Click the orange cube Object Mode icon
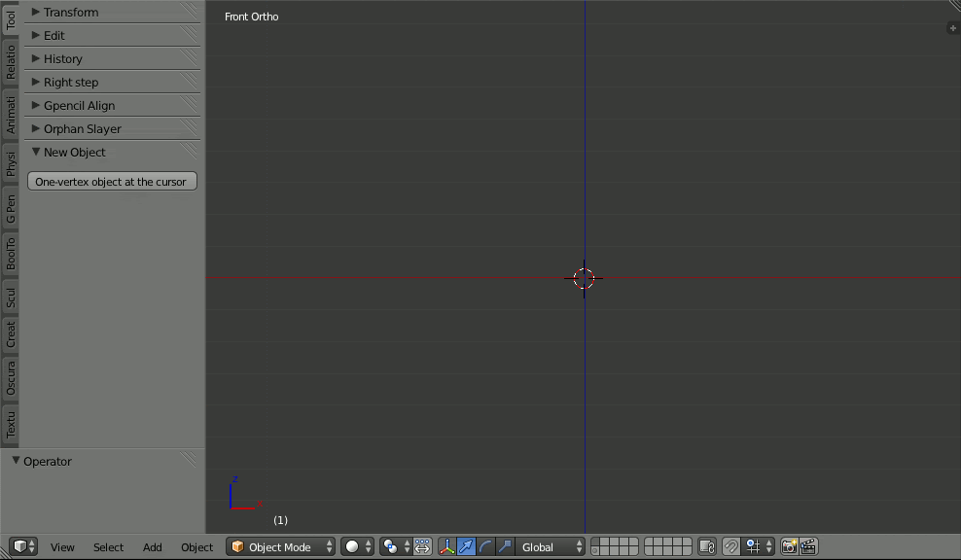This screenshot has width=961, height=560. (237, 546)
